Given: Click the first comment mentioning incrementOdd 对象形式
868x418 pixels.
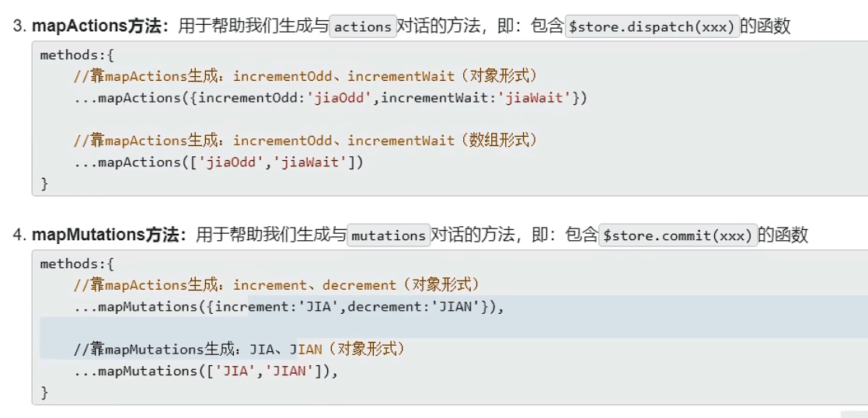Looking at the screenshot, I should (x=305, y=76).
